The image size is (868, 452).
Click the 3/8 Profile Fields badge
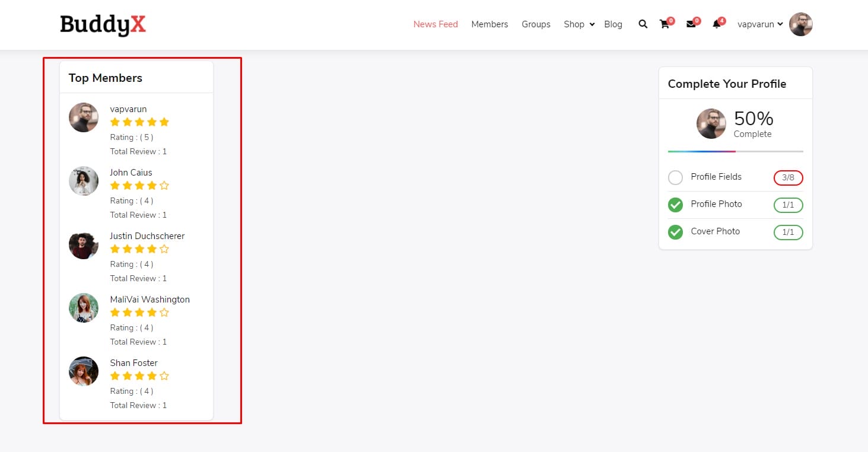pyautogui.click(x=788, y=177)
